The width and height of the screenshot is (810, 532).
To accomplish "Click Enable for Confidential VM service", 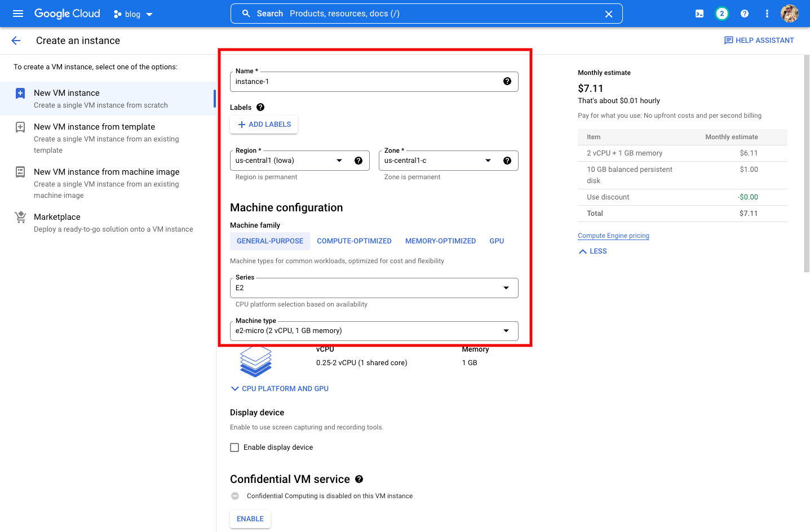I will click(250, 519).
